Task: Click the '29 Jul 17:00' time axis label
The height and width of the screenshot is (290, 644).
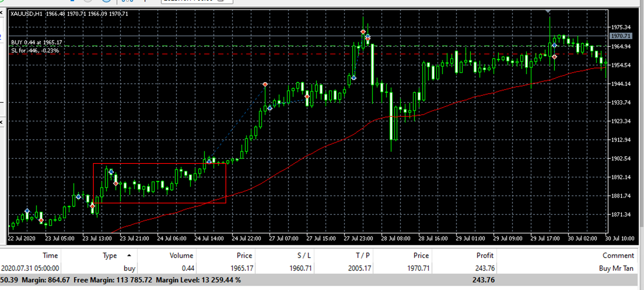Action: click(x=545, y=238)
